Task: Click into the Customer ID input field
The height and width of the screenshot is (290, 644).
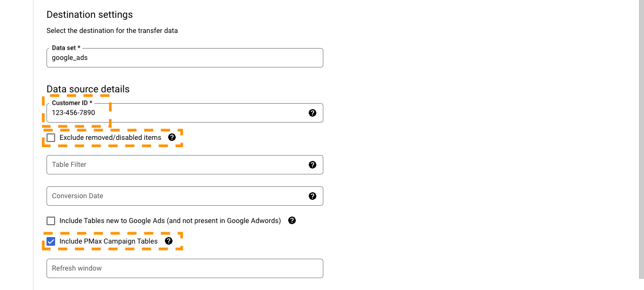Action: click(x=185, y=113)
